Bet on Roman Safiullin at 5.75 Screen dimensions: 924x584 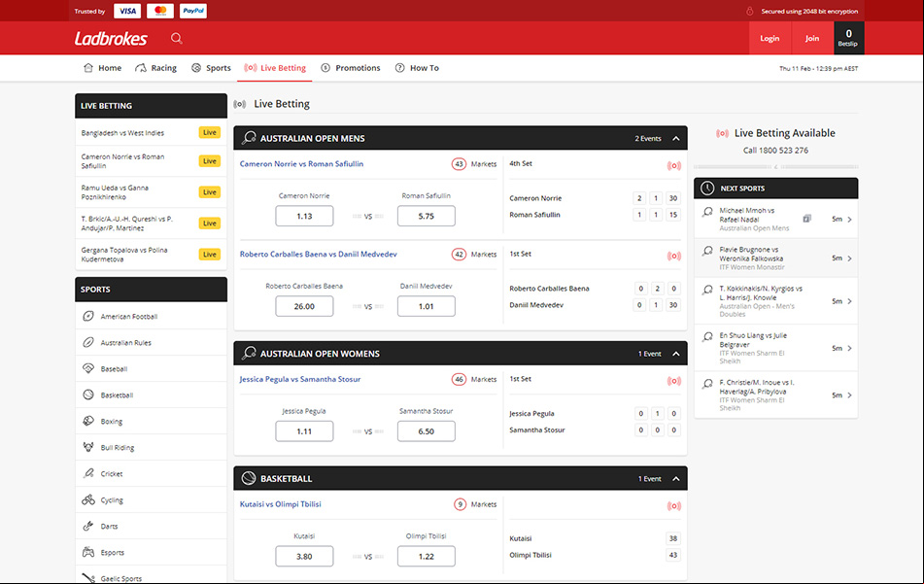(x=427, y=216)
